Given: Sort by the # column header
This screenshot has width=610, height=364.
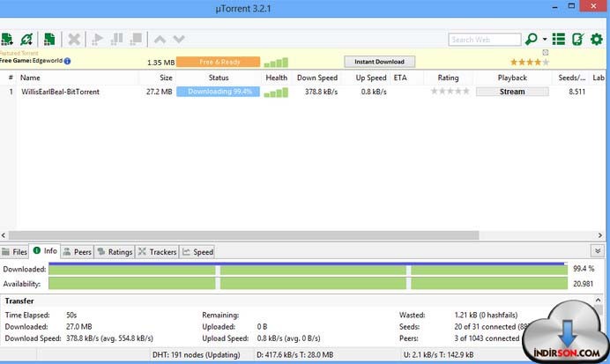Looking at the screenshot, I should (11, 78).
